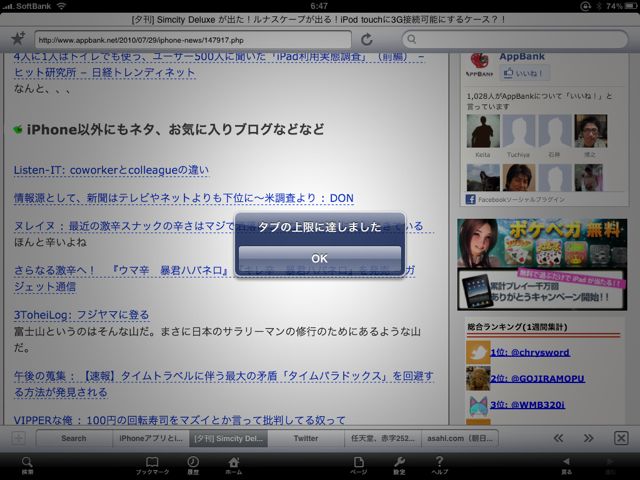Open the 2位: @GOJIRAMOPU ranking link
The height and width of the screenshot is (480, 640).
click(538, 378)
